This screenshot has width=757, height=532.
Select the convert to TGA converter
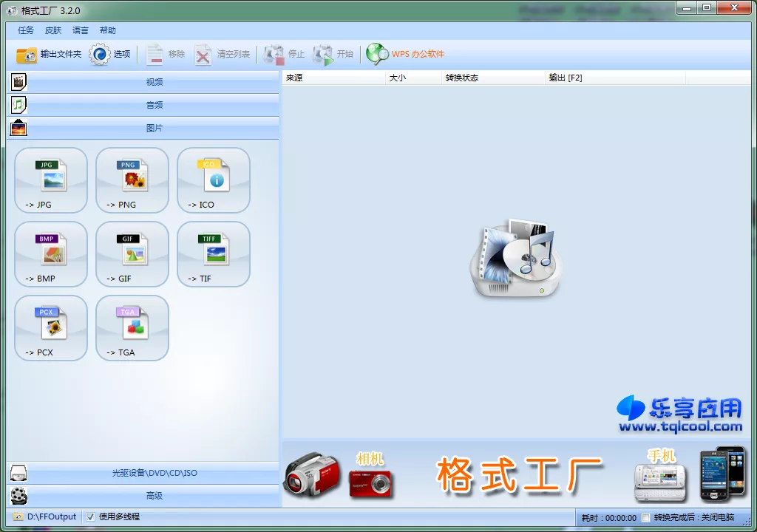132,327
